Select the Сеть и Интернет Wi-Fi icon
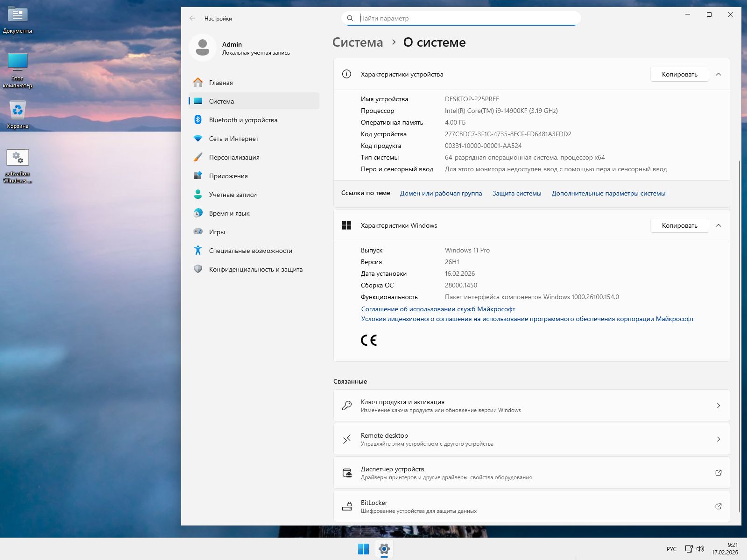 tap(198, 139)
